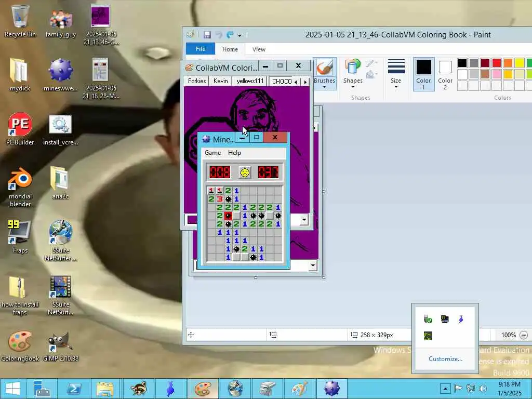Image resolution: width=532 pixels, height=399 pixels.
Task: Click the left tab-scroll arrow in CollabVM Coloring window
Action: (296, 82)
